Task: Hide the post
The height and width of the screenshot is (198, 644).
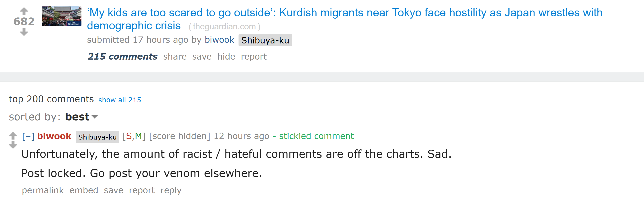Action: [226, 57]
